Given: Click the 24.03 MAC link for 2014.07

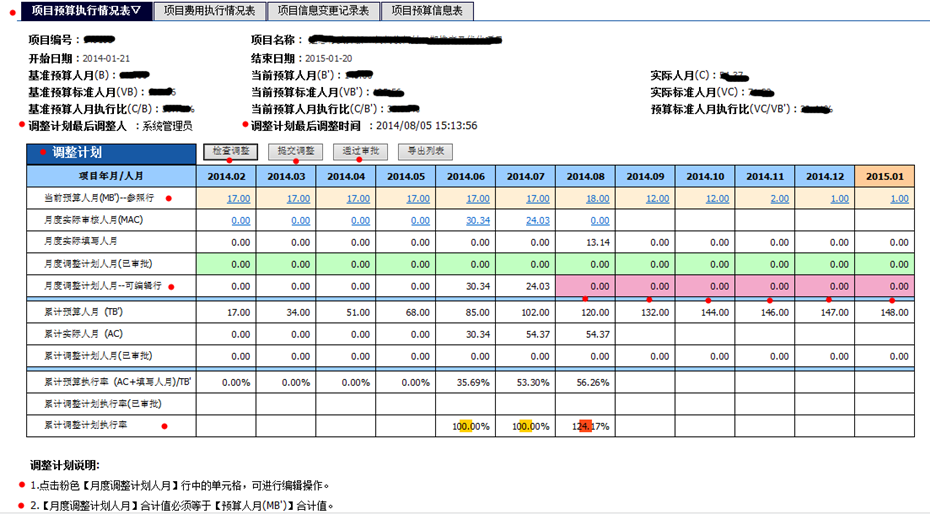Looking at the screenshot, I should pyautogui.click(x=538, y=220).
